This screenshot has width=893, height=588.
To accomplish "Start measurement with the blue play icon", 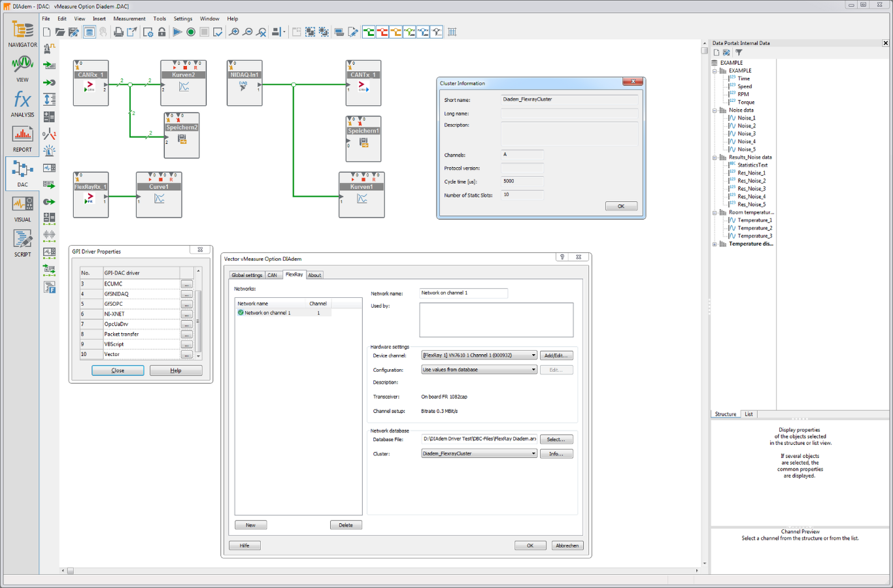I will coord(177,32).
